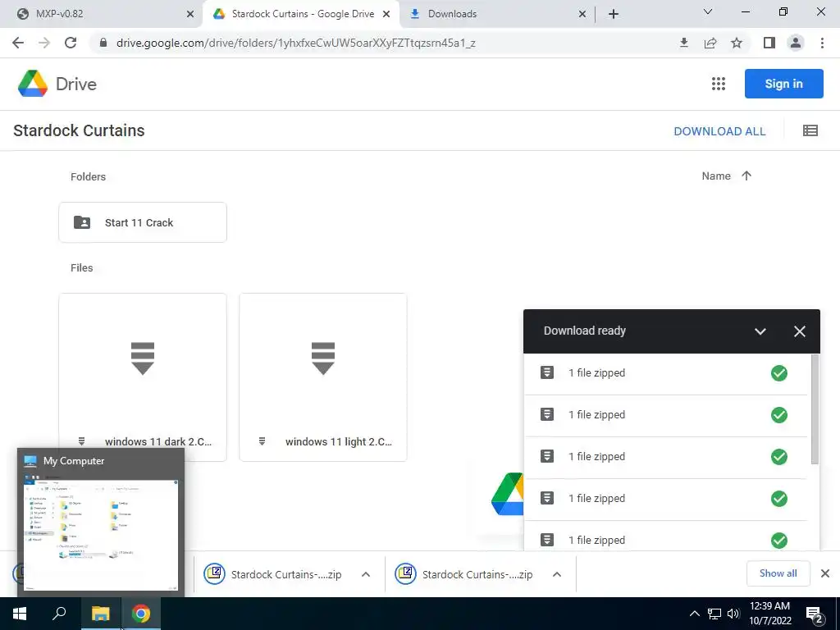Click File Explorer taskbar icon
This screenshot has width=840, height=630.
coord(100,614)
